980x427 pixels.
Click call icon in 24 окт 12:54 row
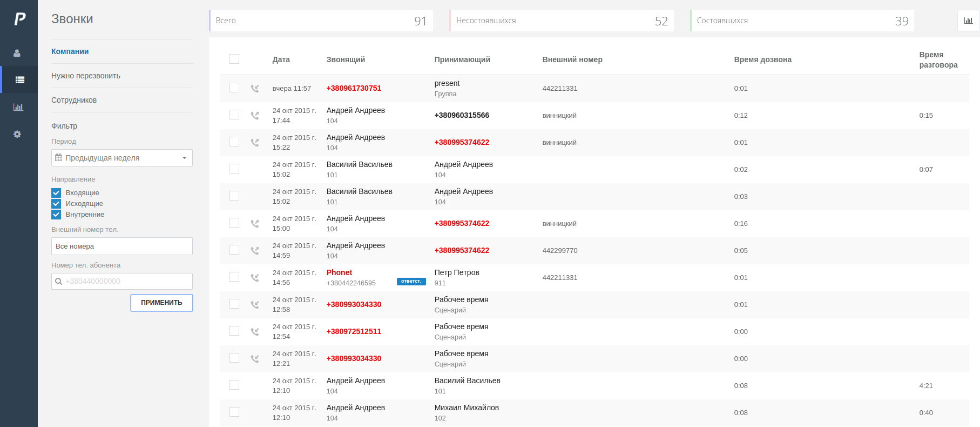click(x=255, y=331)
